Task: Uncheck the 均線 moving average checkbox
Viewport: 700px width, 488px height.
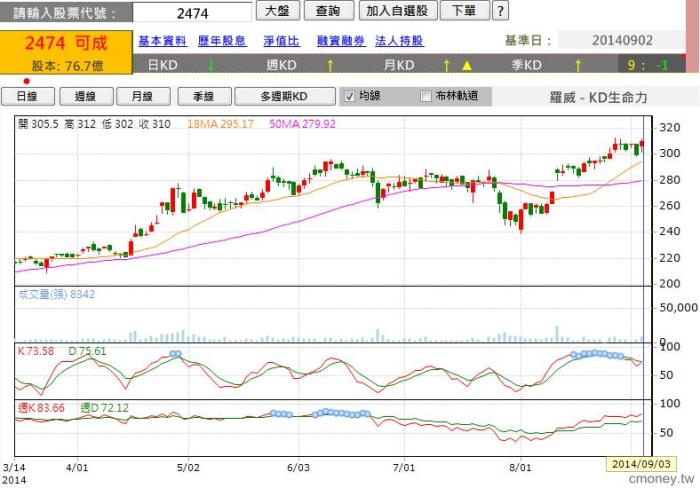Action: pos(349,97)
